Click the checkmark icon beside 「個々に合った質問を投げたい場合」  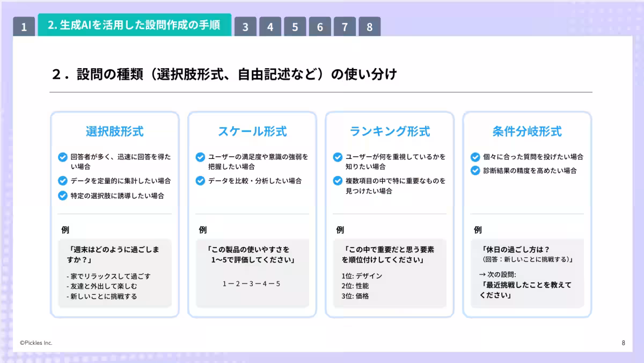[474, 157]
